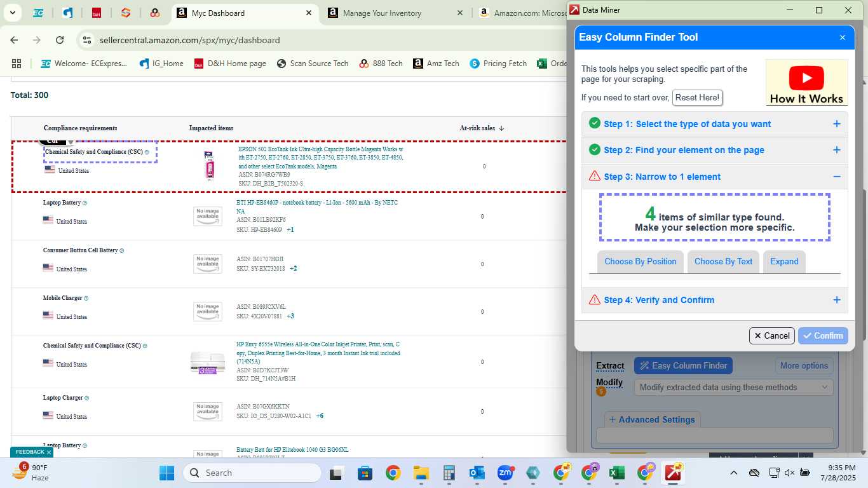Expand +1 more items for SKU HP-EB8460P
The height and width of the screenshot is (488, 868).
click(x=290, y=229)
